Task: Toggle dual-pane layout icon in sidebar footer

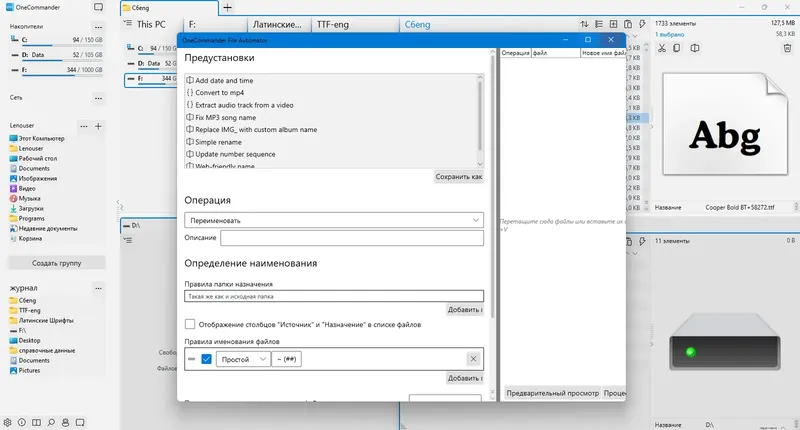Action: coord(37,422)
